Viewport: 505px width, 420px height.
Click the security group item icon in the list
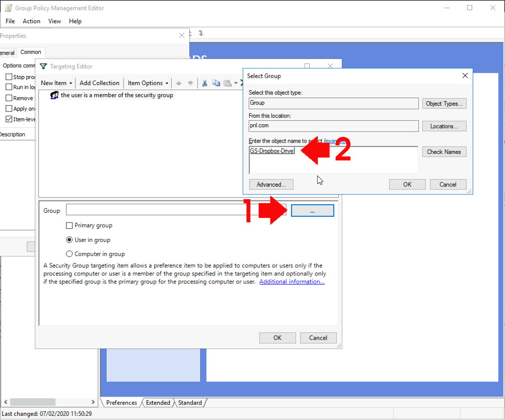[x=54, y=95]
